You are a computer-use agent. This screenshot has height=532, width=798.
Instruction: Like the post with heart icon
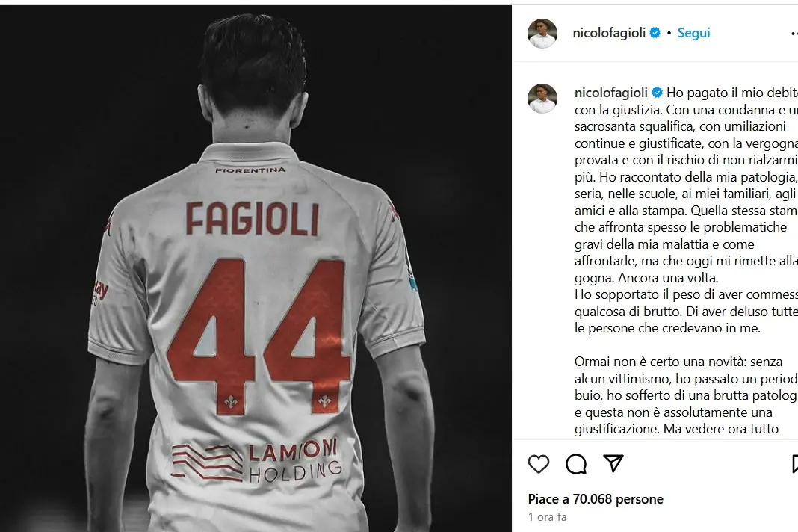coord(539,464)
